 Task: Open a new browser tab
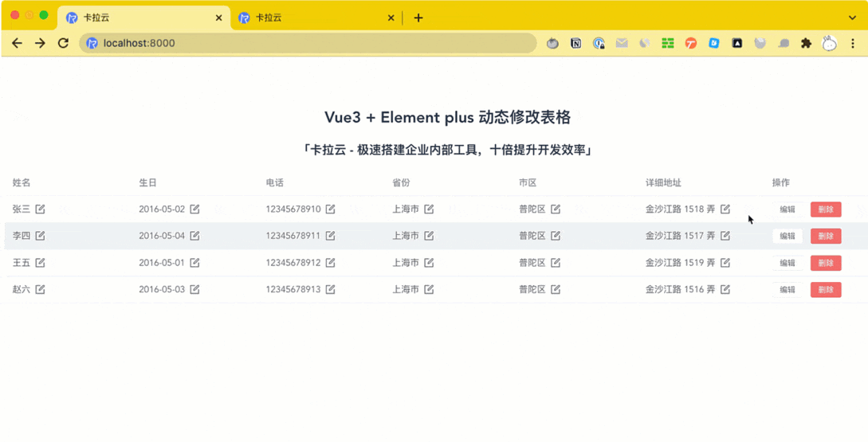pyautogui.click(x=418, y=18)
